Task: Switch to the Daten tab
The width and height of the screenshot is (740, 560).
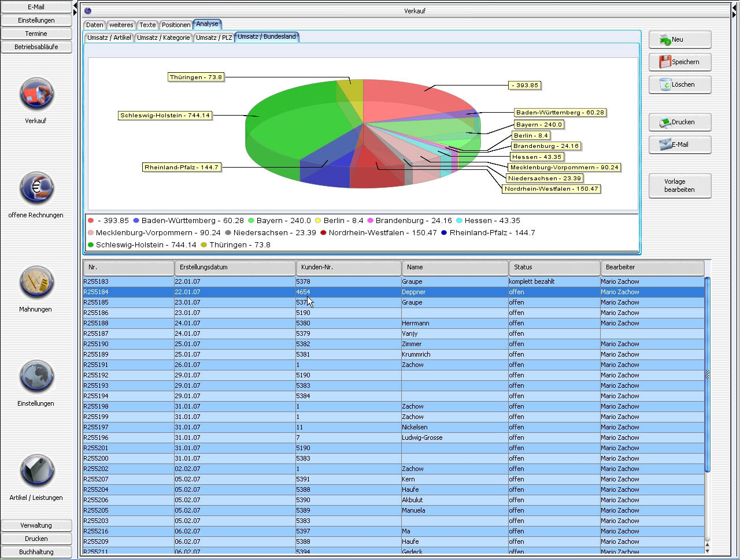Action: point(94,25)
